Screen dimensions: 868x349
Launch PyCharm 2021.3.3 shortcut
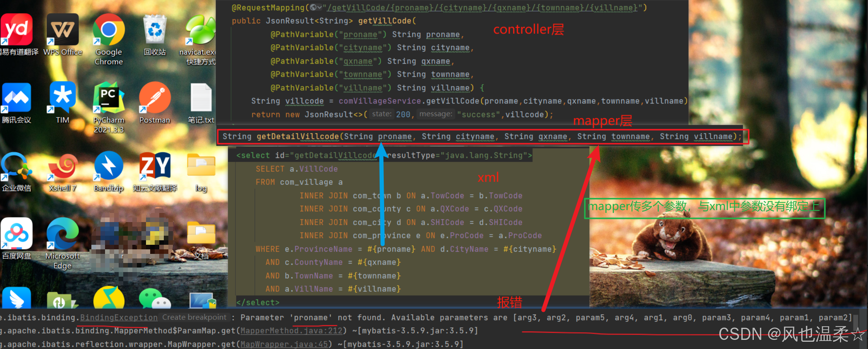point(109,98)
